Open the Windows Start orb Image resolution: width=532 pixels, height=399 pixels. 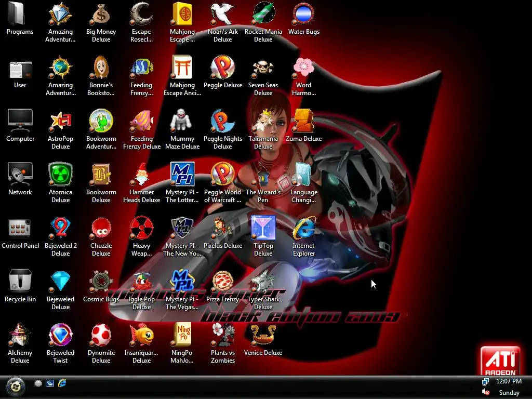coord(15,387)
